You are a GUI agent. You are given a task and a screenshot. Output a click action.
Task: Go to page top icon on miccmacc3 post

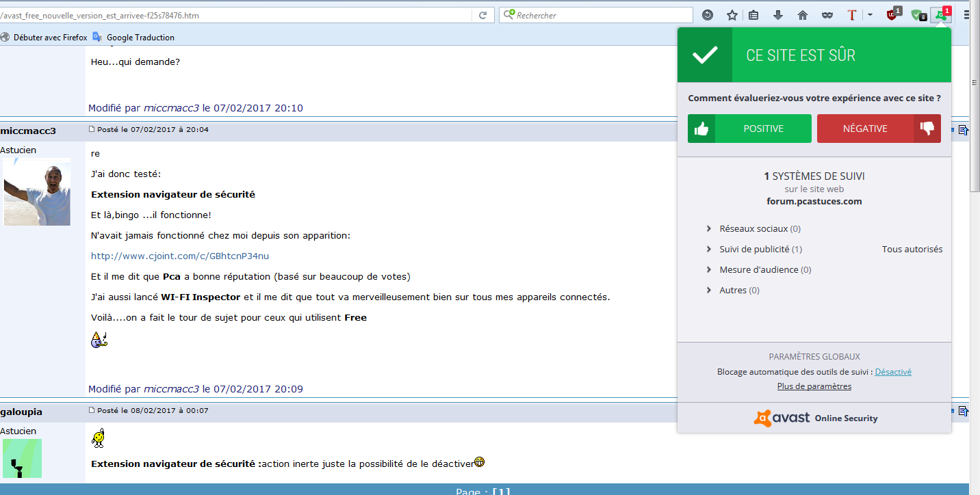963,130
